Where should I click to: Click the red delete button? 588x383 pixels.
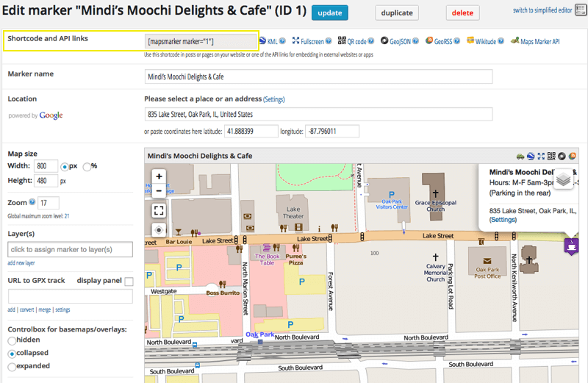pos(462,12)
